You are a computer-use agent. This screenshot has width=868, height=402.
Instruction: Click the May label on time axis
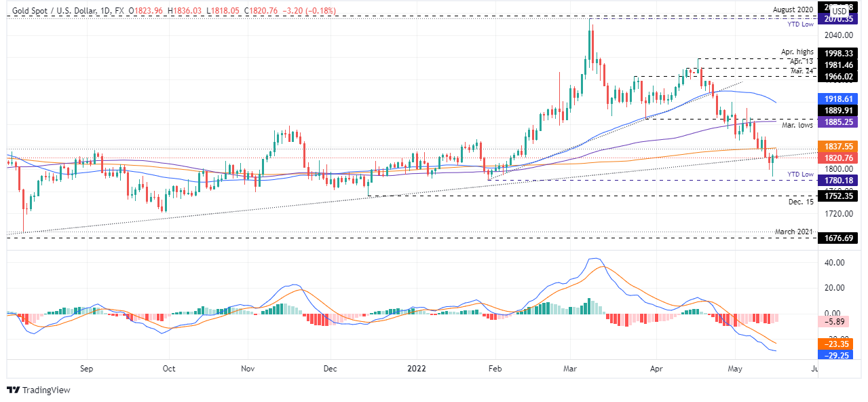point(736,369)
